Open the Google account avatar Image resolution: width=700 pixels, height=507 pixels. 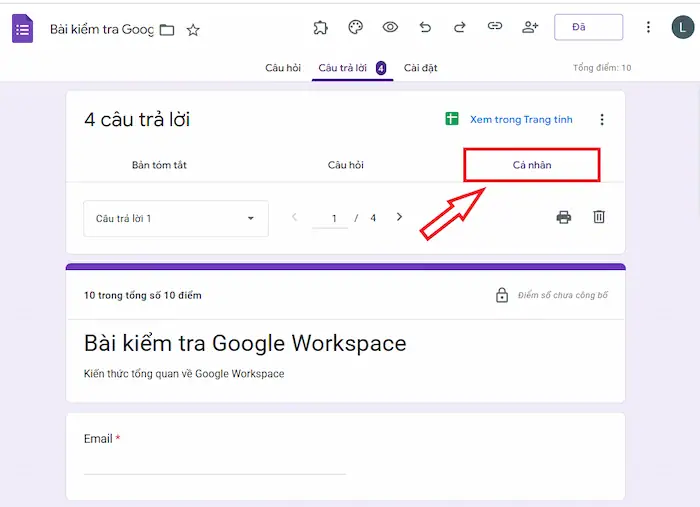pyautogui.click(x=682, y=27)
